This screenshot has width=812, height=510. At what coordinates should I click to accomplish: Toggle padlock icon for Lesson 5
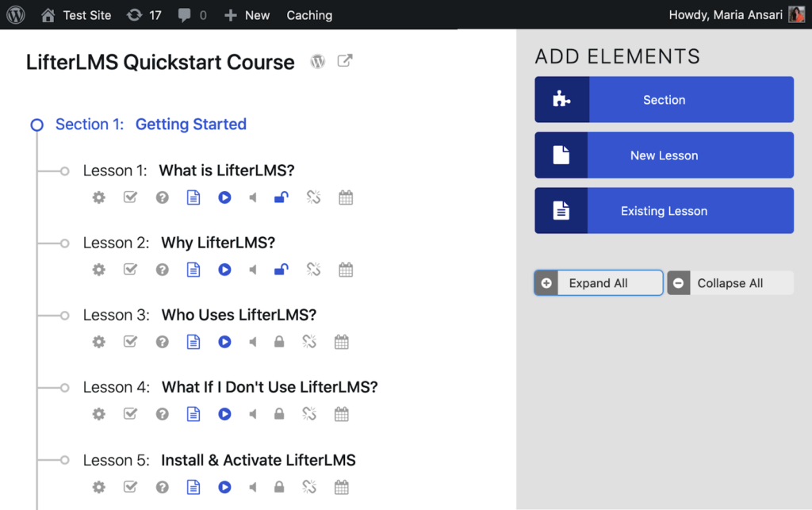coord(279,486)
